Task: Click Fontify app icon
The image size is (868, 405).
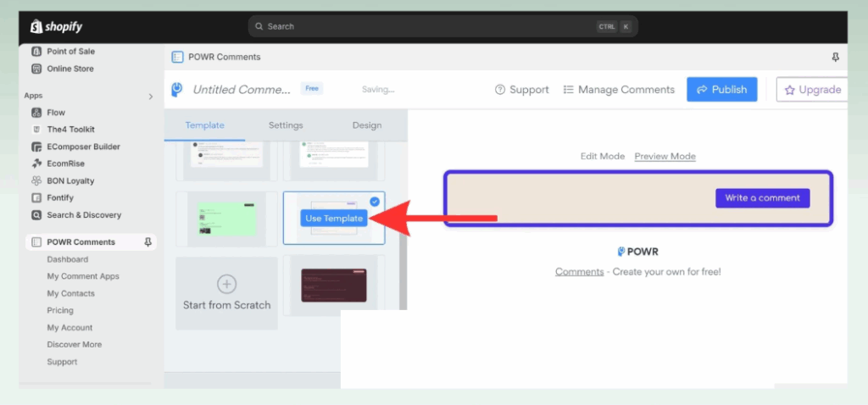Action: pos(36,197)
